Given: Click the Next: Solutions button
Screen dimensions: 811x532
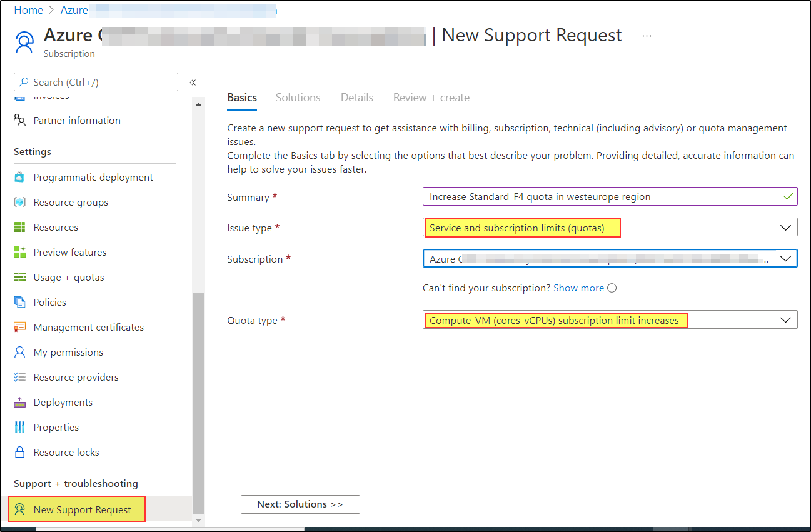Looking at the screenshot, I should click(300, 504).
